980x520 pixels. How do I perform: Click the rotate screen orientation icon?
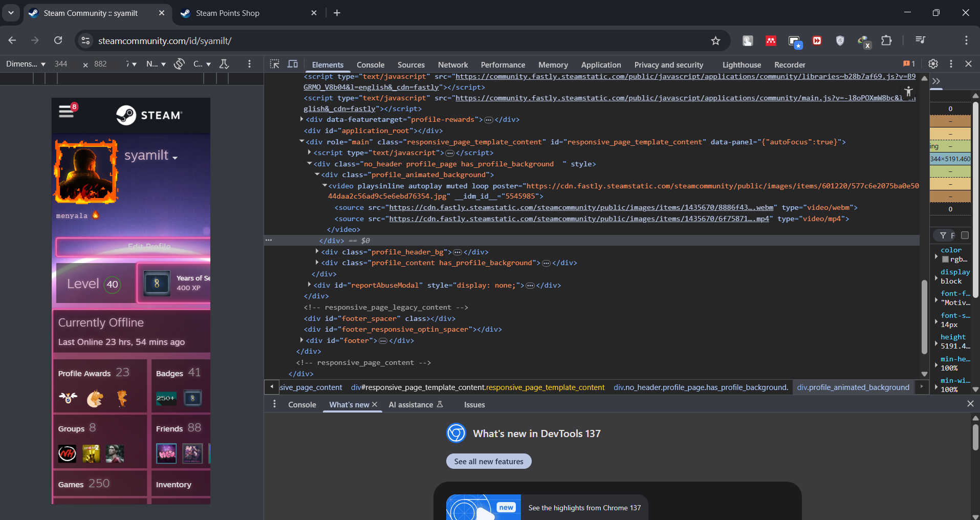coord(179,64)
